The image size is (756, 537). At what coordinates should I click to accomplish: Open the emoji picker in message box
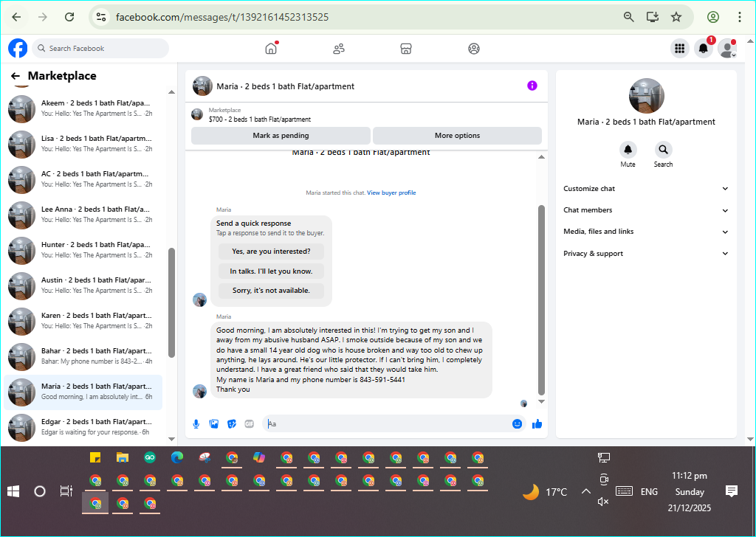click(518, 424)
